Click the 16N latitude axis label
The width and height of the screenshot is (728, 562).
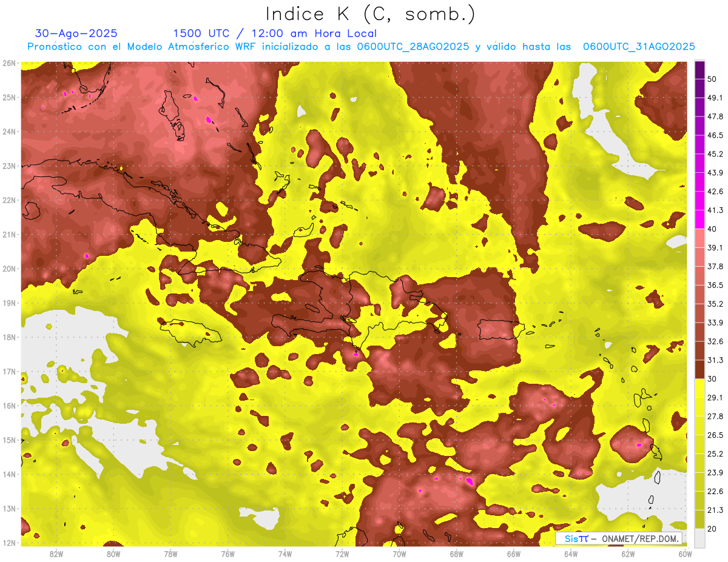[8, 406]
